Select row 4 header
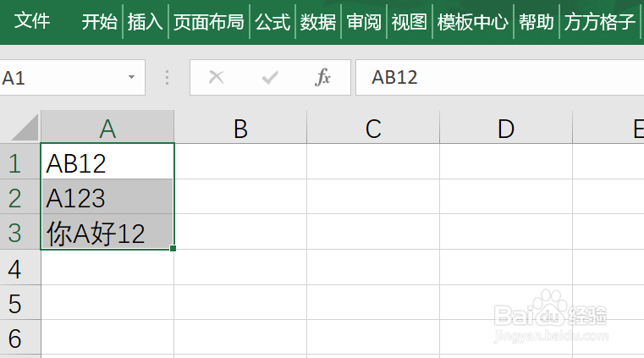Viewport: 644px width, 358px height. [20, 268]
